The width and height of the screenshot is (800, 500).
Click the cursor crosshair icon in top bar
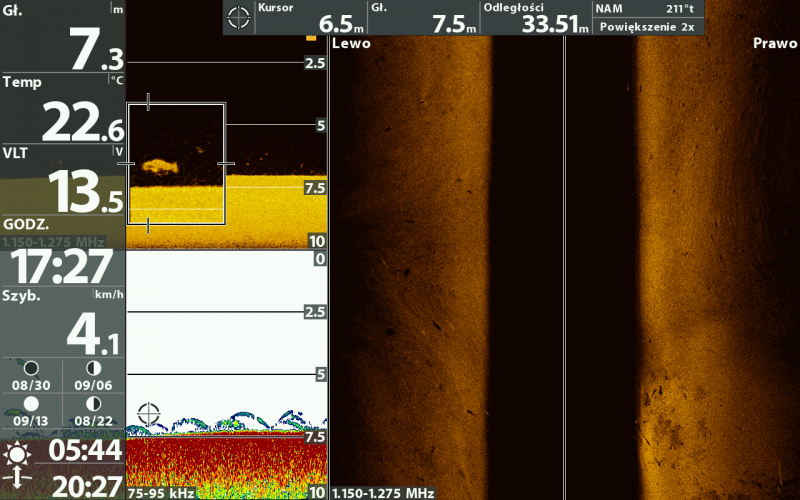[238, 17]
